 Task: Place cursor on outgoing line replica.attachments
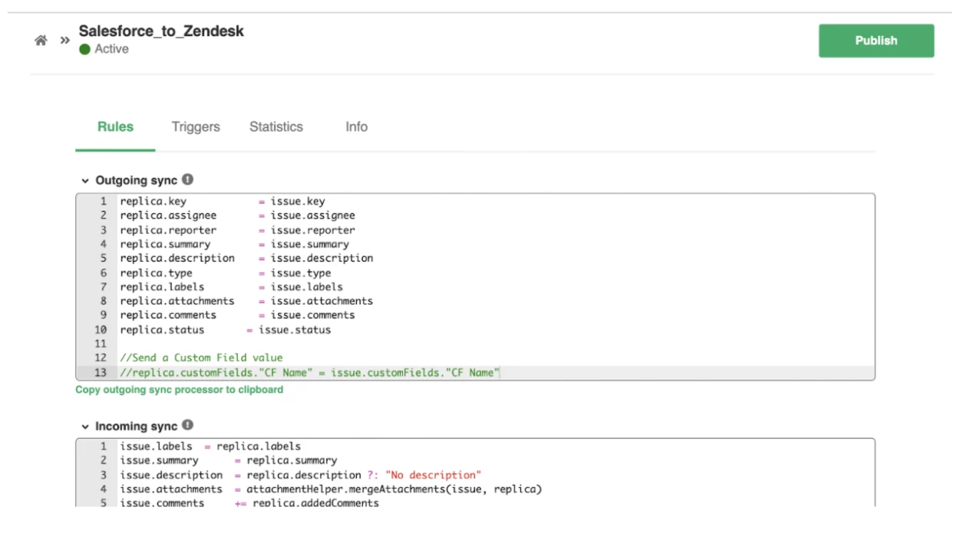click(246, 301)
